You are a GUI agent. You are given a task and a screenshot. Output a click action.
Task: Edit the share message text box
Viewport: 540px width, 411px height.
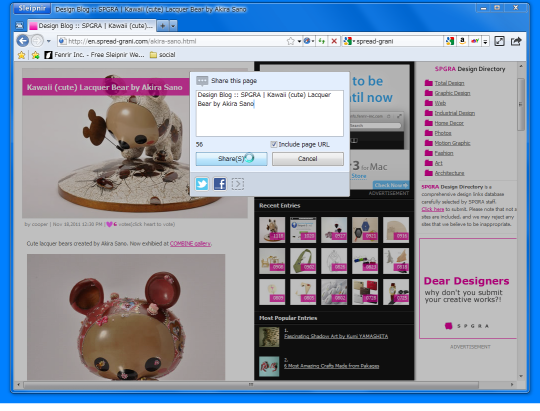pos(270,113)
